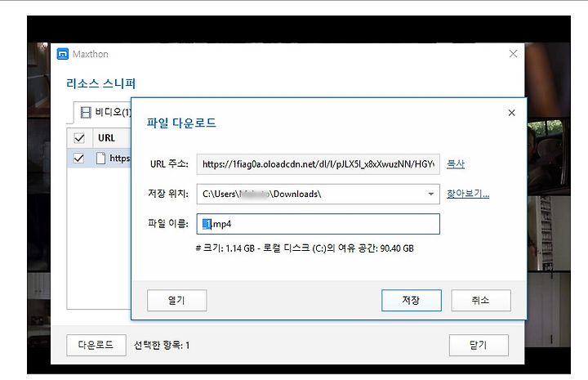Open the 찾아보기... browse link
Viewport: 588px width, 380px height.
coord(468,194)
